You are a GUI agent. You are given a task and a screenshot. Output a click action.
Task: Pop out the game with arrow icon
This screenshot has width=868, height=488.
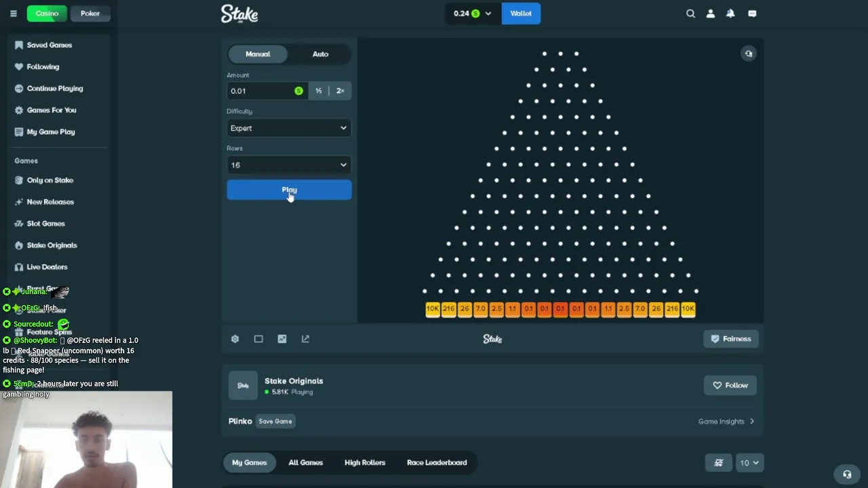coord(305,339)
